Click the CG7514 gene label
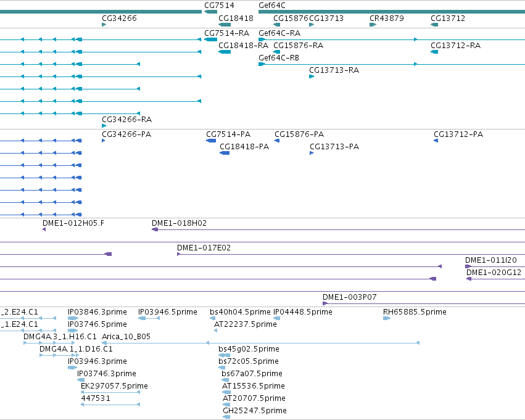This screenshot has height=420, width=525. [x=219, y=6]
